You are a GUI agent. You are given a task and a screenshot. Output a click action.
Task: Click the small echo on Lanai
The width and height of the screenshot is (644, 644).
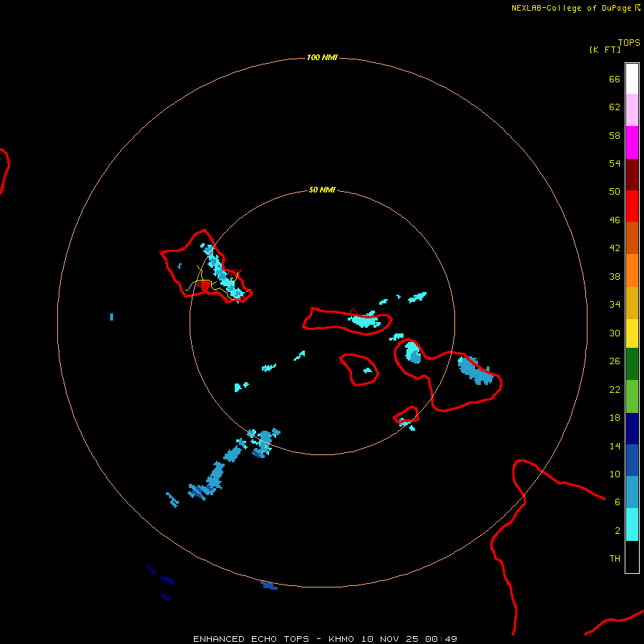(x=368, y=371)
